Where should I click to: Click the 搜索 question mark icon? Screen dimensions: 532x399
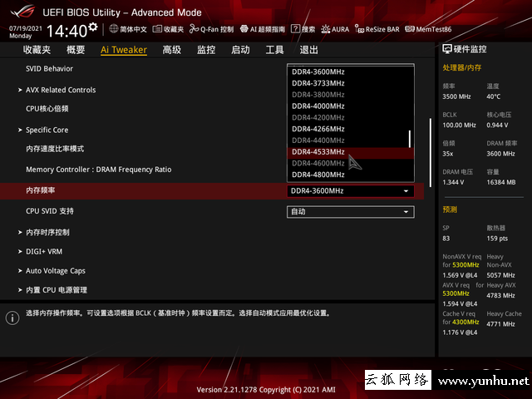point(296,29)
